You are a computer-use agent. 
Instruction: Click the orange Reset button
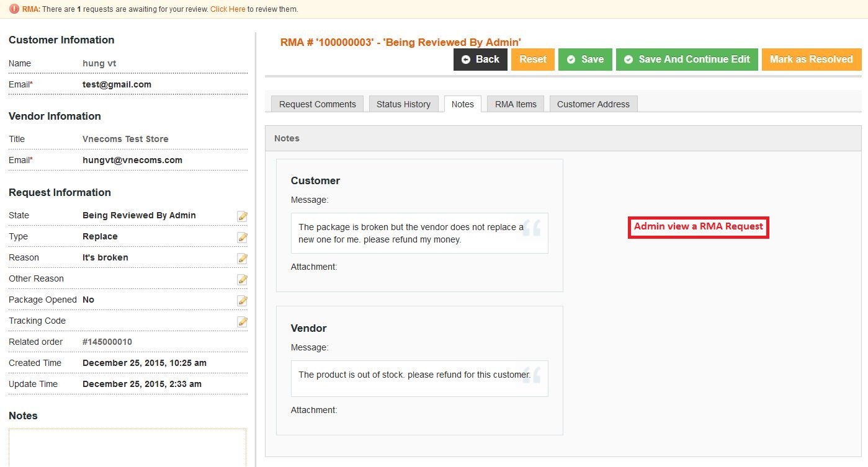[x=533, y=60]
